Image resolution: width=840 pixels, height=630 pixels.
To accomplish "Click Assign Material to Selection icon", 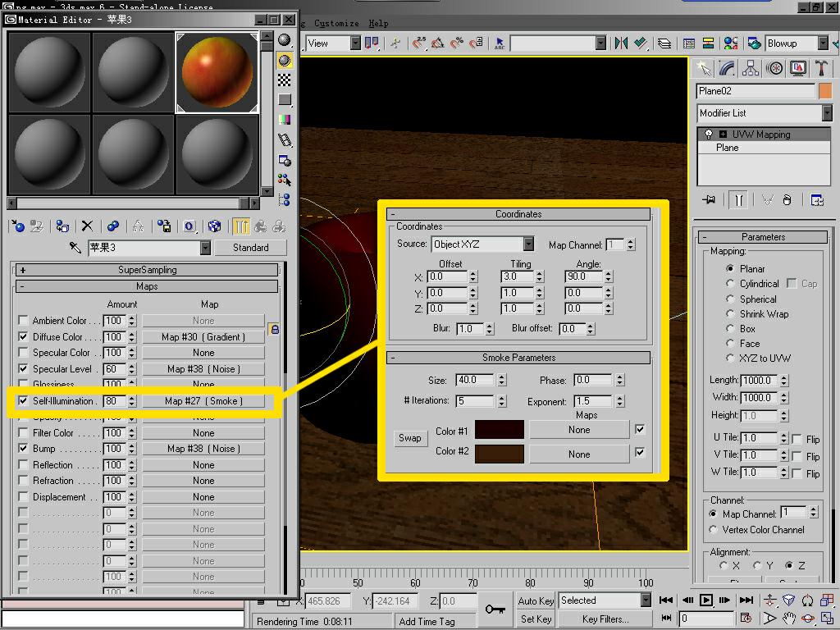I will 62,226.
